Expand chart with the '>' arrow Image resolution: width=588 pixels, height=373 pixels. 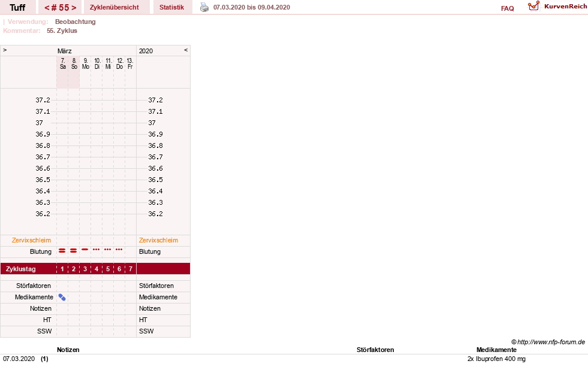pyautogui.click(x=5, y=50)
